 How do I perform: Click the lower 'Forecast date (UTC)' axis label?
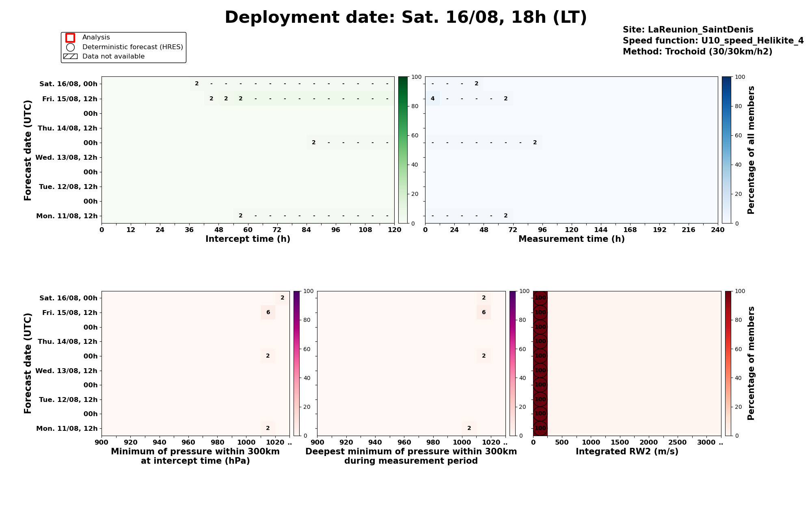coord(28,363)
